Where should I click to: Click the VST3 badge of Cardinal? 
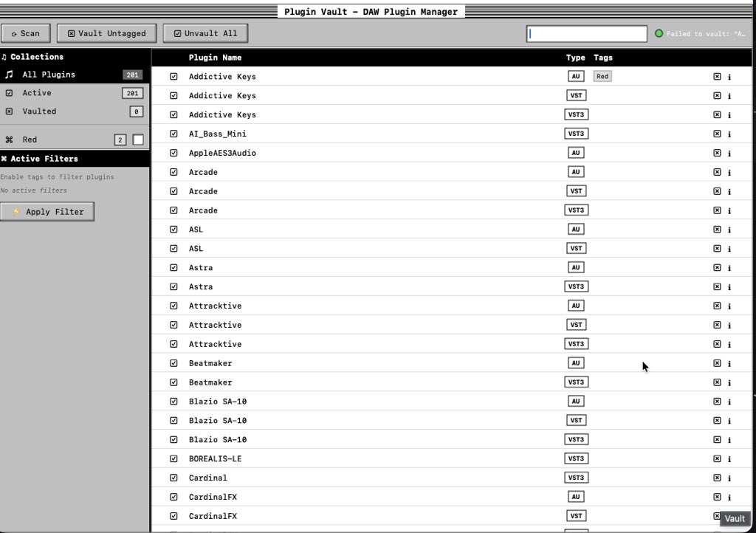pyautogui.click(x=576, y=478)
